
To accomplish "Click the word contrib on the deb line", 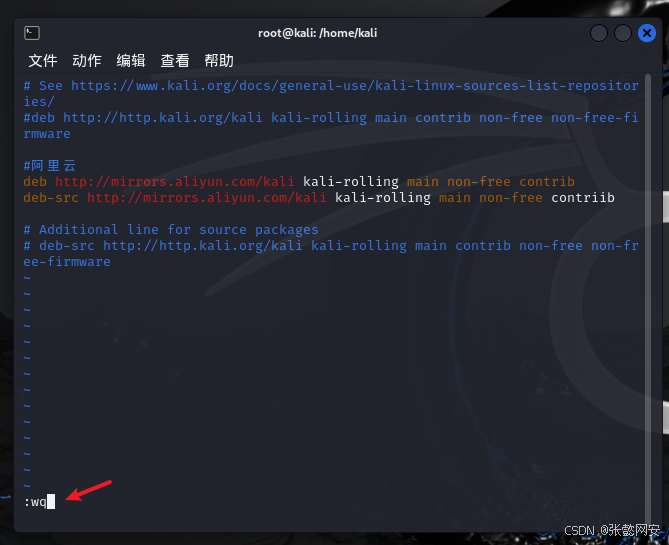I will pos(547,181).
